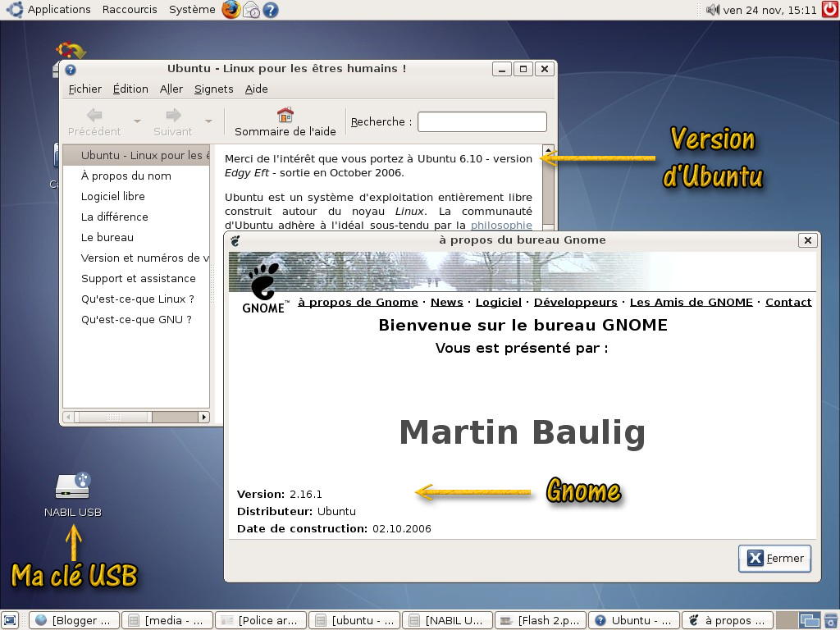Image resolution: width=840 pixels, height=630 pixels.
Task: Select 'Qu'est-ce-que Linux ?' sidebar entry
Action: pyautogui.click(x=136, y=299)
